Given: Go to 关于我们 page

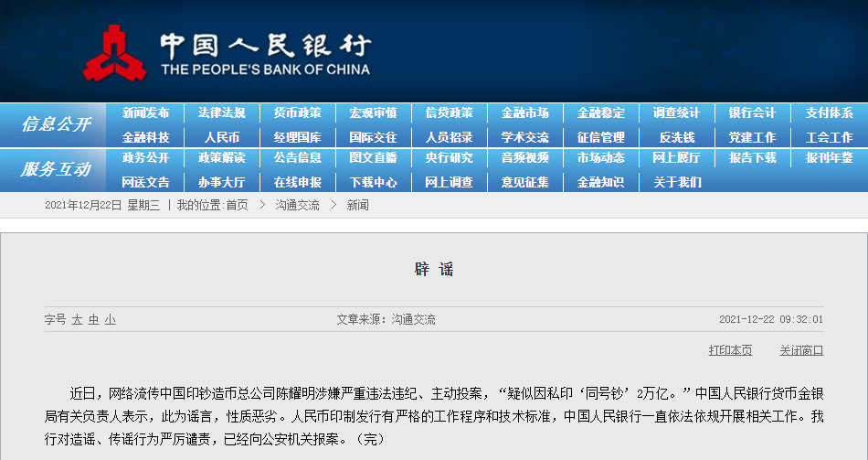Looking at the screenshot, I should click(x=678, y=182).
